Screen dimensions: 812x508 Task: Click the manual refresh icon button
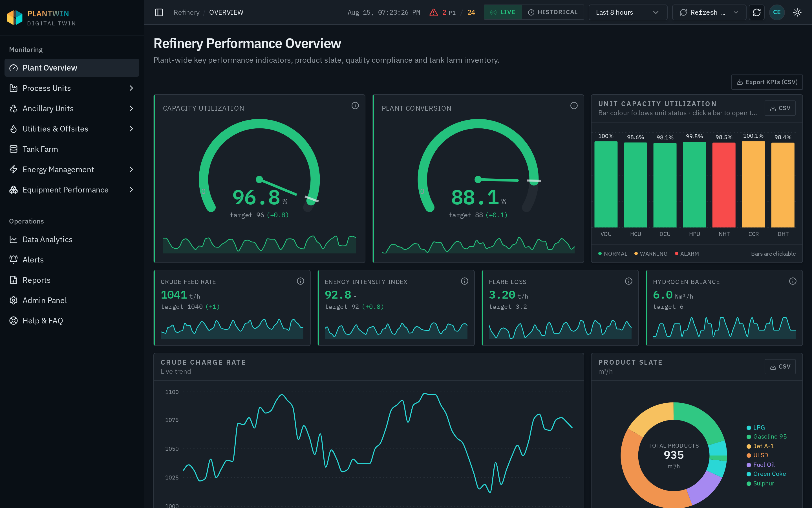tap(757, 12)
